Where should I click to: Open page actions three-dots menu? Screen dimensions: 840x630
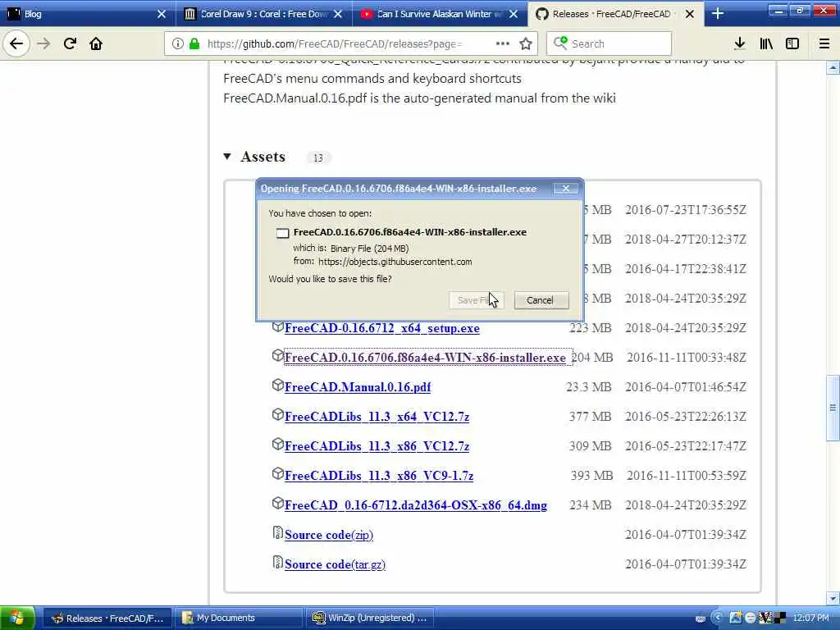[503, 43]
